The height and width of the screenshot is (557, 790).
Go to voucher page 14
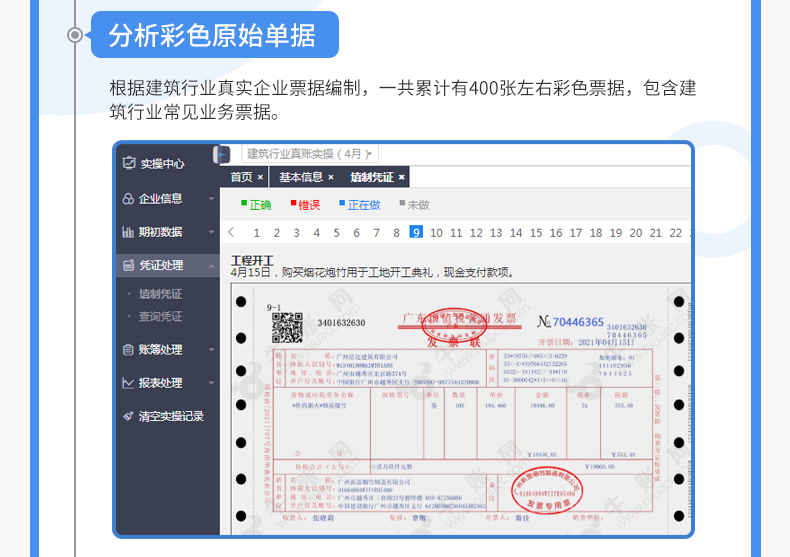click(x=516, y=233)
